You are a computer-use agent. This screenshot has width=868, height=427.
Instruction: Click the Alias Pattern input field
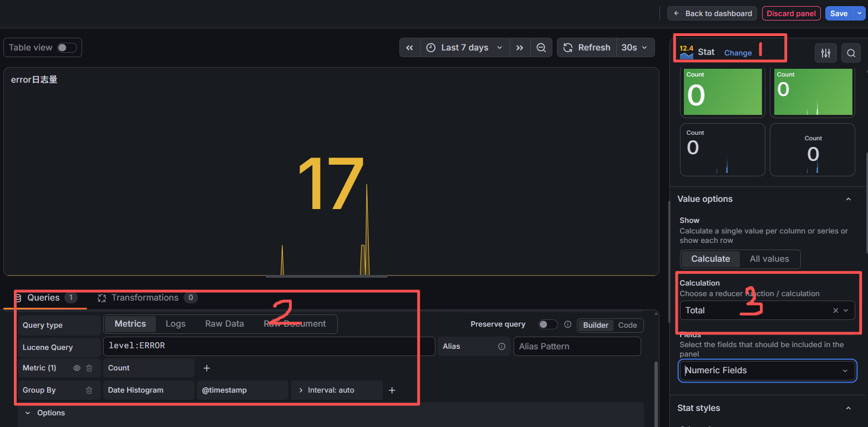577,347
